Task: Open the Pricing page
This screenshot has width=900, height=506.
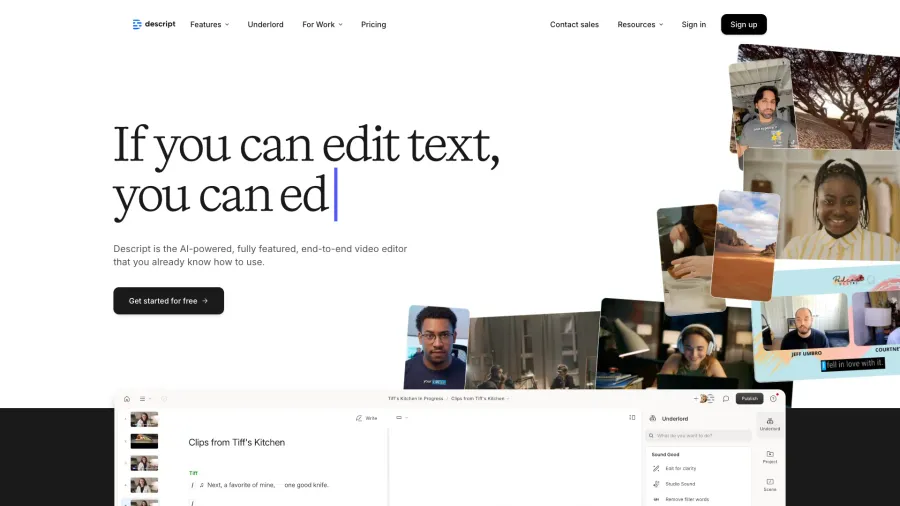Action: [x=374, y=24]
